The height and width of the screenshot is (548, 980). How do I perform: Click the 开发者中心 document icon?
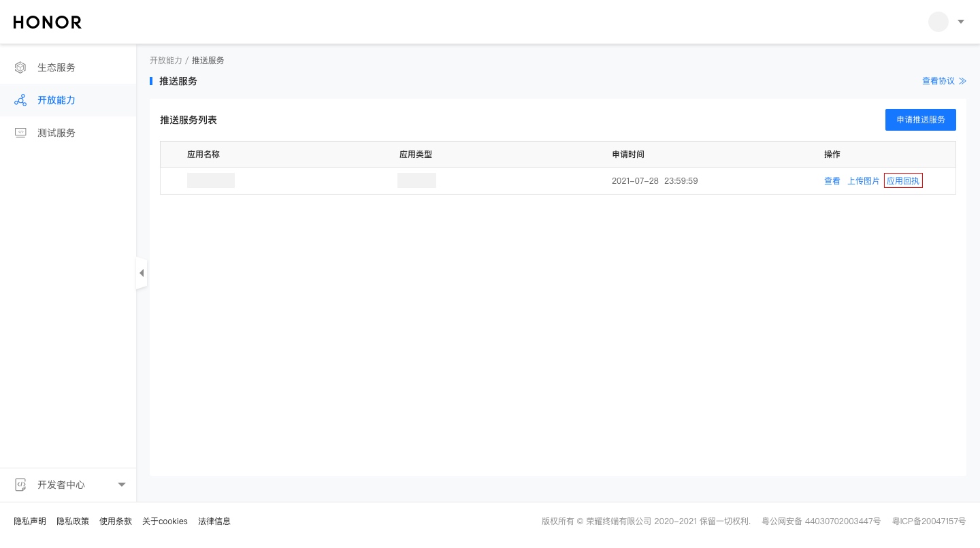click(20, 485)
